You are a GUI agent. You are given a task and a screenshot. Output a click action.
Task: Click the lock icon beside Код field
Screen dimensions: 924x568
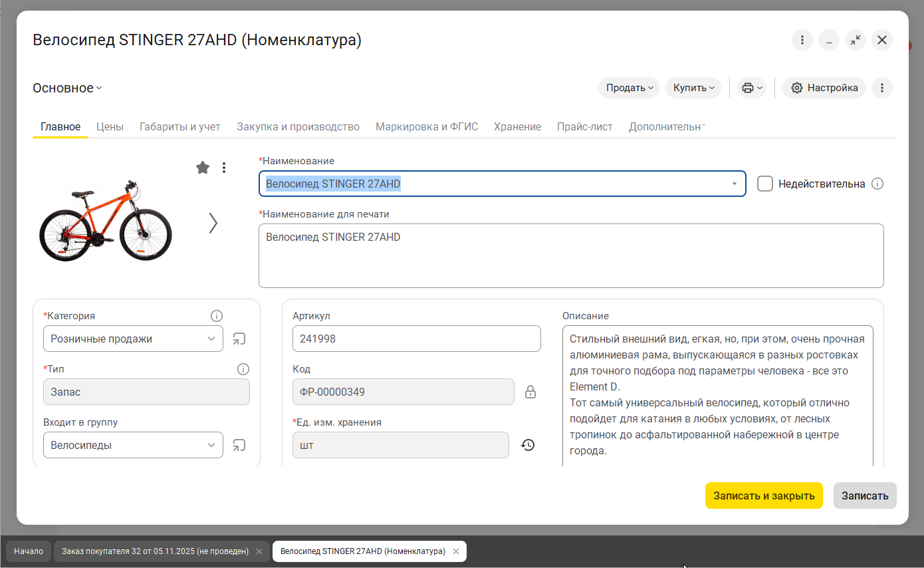[530, 392]
